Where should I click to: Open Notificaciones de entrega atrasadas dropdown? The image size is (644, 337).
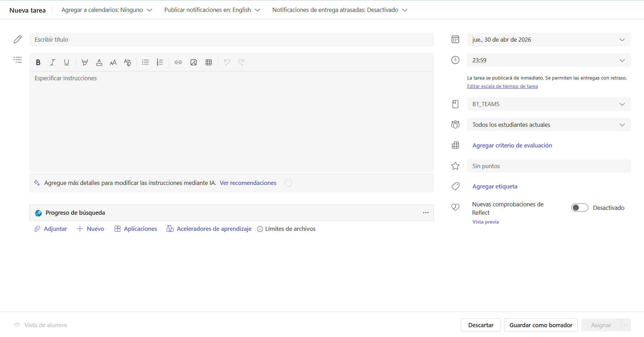340,10
